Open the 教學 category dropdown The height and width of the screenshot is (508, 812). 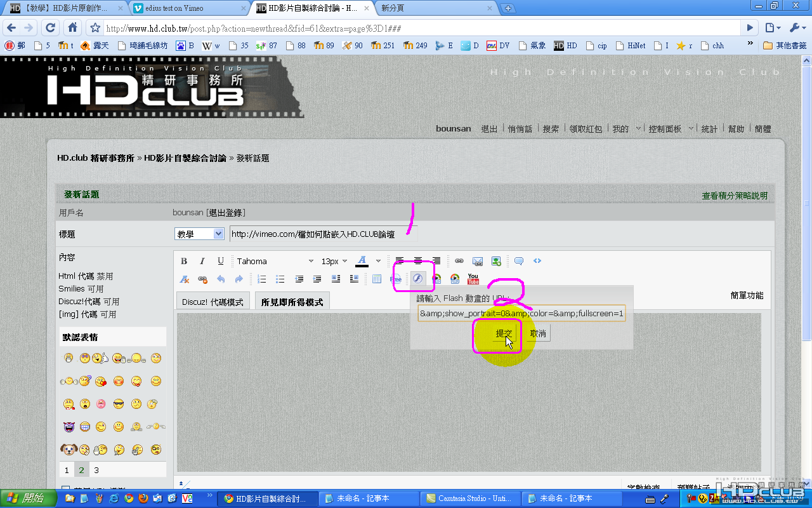(199, 234)
